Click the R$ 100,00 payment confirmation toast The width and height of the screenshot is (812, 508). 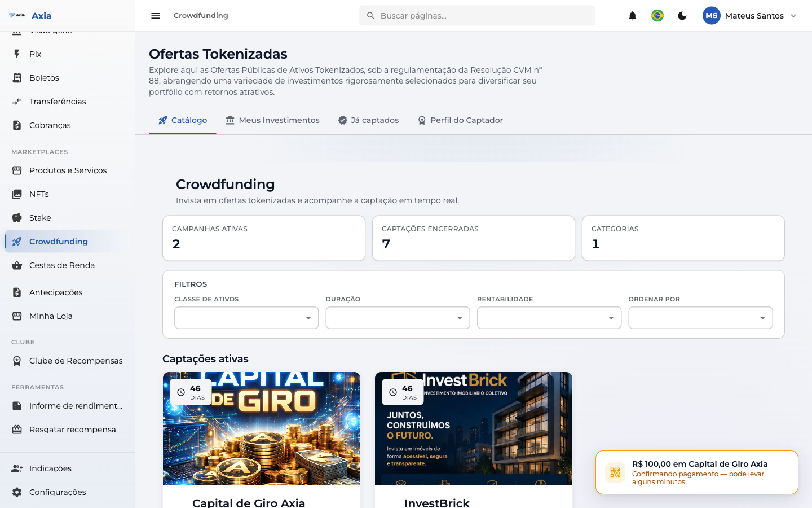[697, 472]
